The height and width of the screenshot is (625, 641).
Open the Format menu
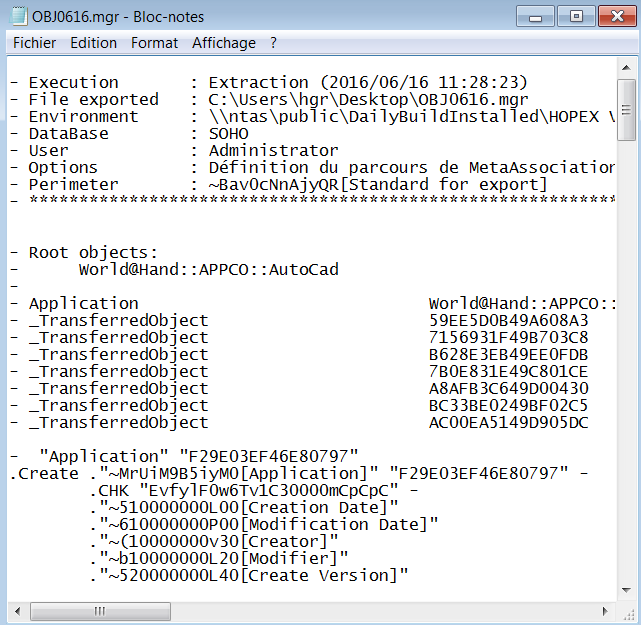click(154, 43)
